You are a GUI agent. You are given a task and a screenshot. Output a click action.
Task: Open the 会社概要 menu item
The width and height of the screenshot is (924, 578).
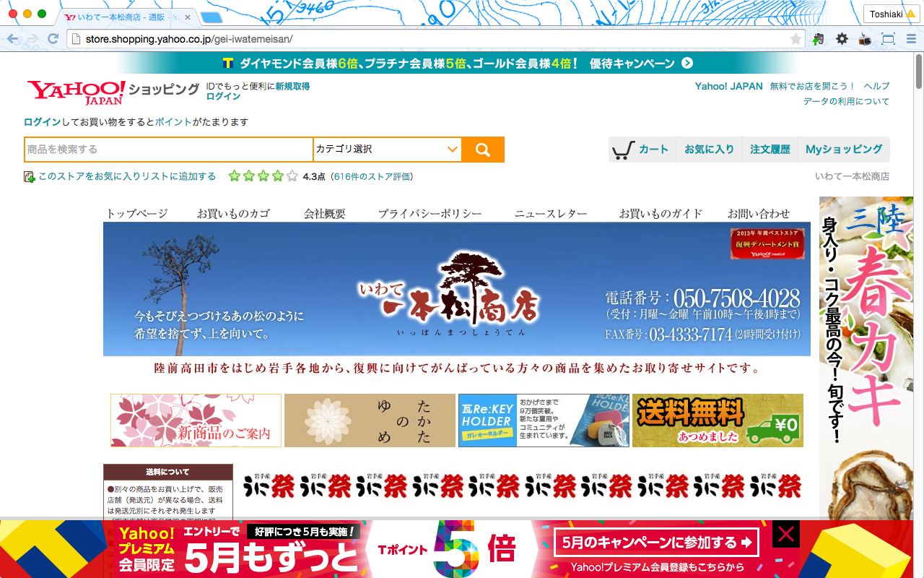[x=325, y=213]
